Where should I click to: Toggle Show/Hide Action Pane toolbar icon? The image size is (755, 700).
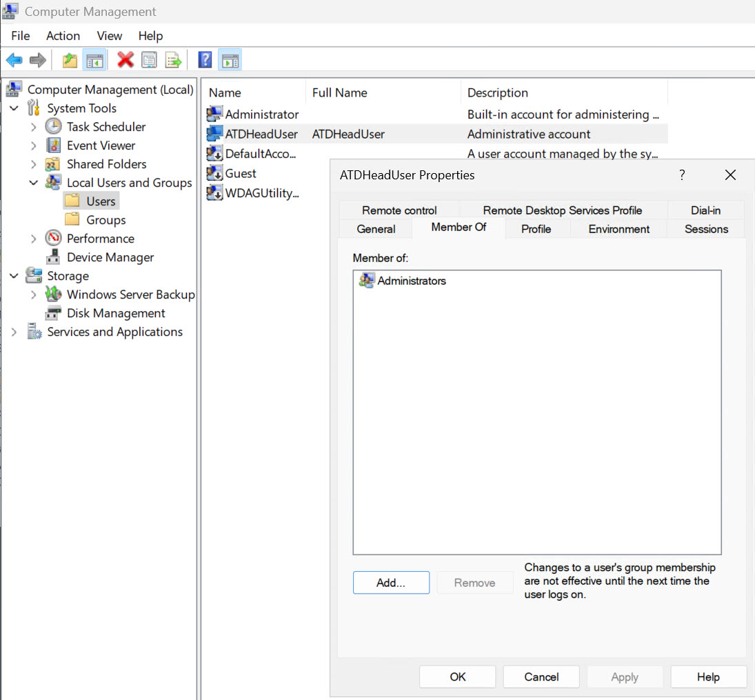coord(230,60)
